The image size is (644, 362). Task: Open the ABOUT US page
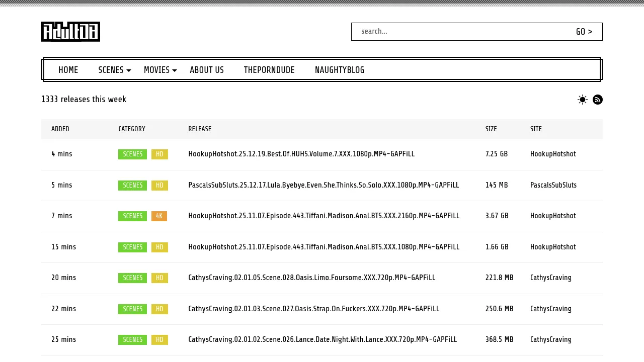click(207, 70)
